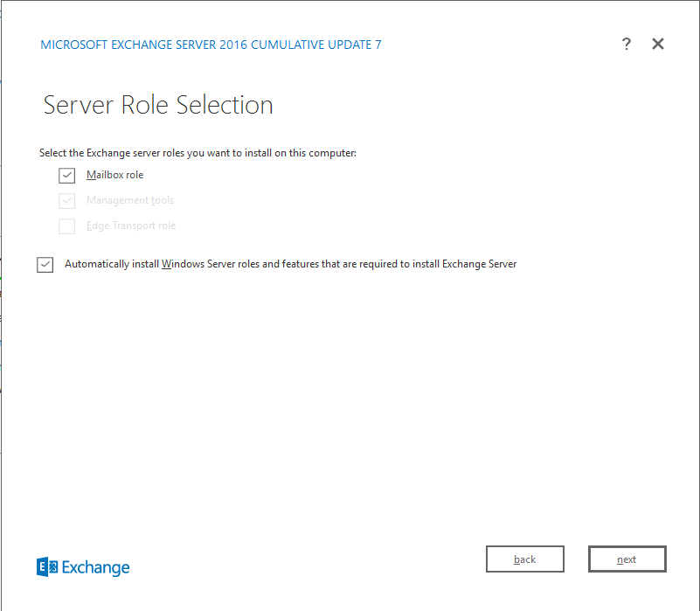Click the 'Select the Exchange server roles' instruction
Screen dimensions: 700x611
point(198,153)
